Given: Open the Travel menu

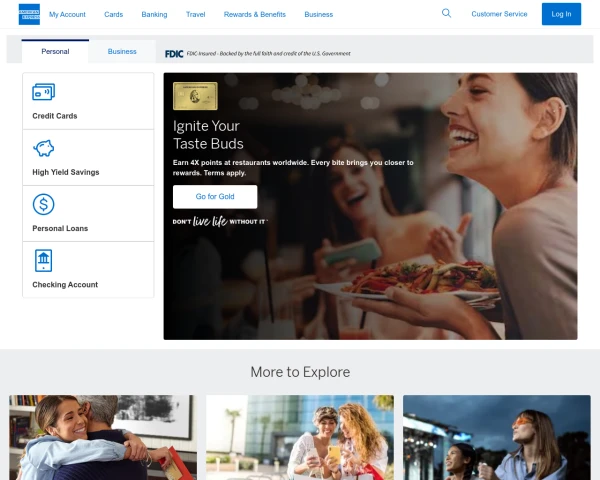Looking at the screenshot, I should tap(196, 15).
